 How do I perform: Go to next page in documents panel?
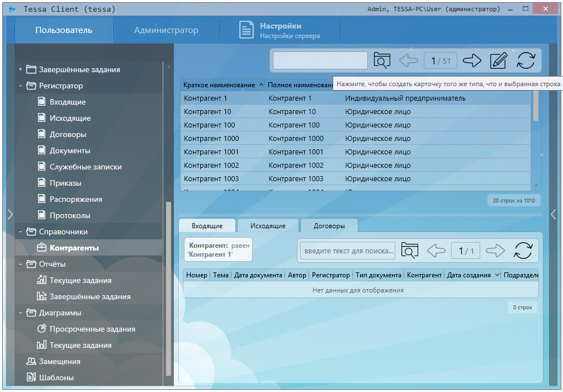(x=495, y=250)
